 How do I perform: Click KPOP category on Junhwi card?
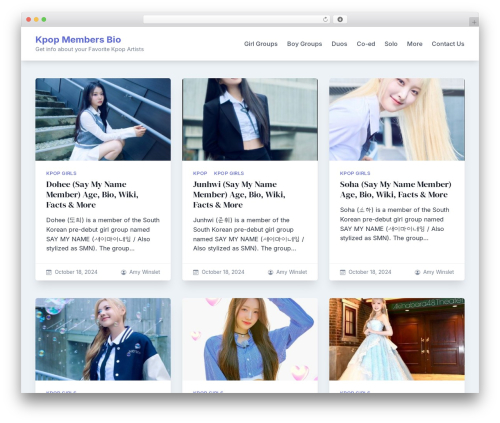coord(200,173)
